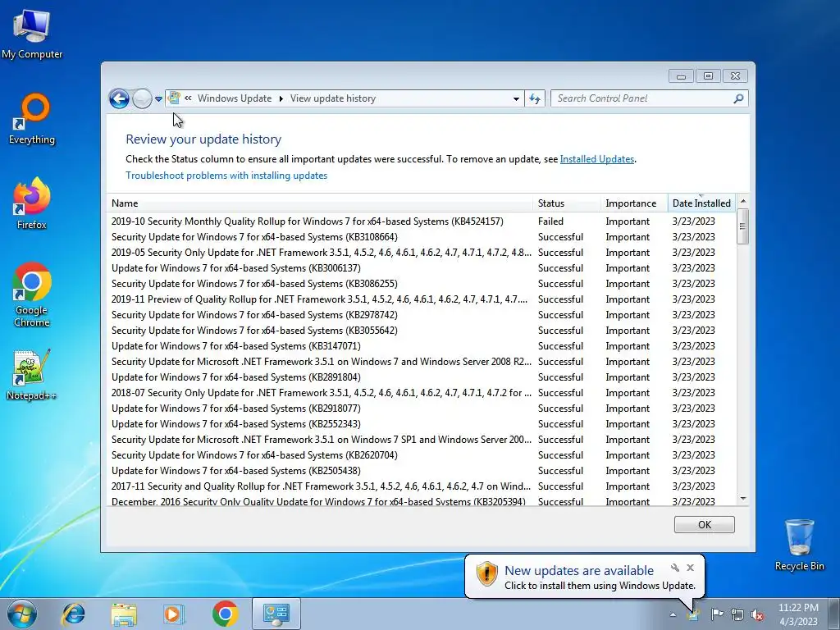This screenshot has width=840, height=630.
Task: Click the Control Panel taskbar button
Action: (276, 614)
